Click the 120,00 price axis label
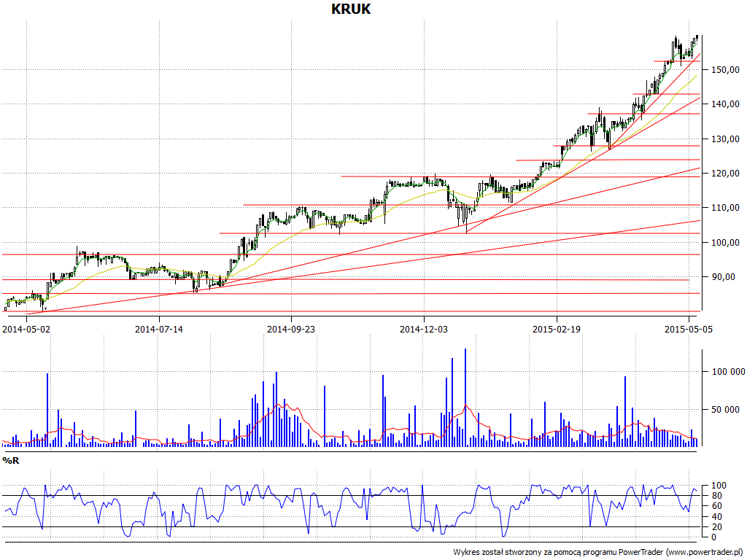 [726, 174]
